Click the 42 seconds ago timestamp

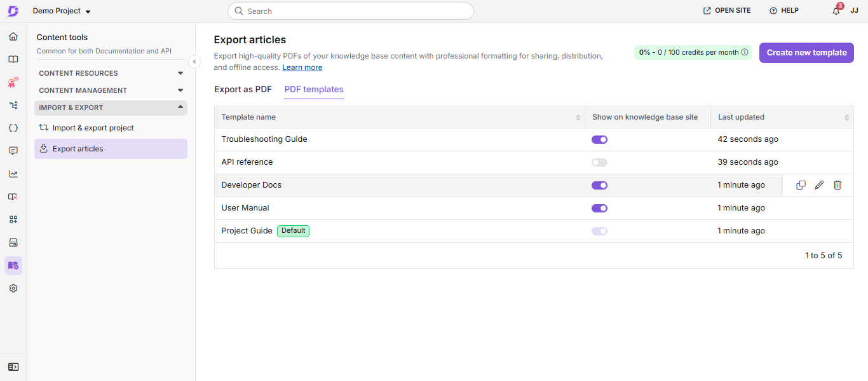748,139
